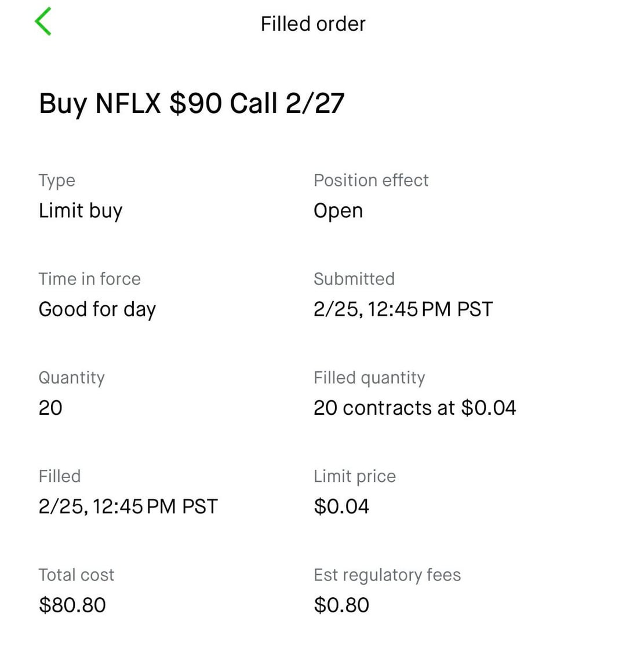Tap the filled timestamp under Filled
626x672 pixels.
pyautogui.click(x=128, y=506)
